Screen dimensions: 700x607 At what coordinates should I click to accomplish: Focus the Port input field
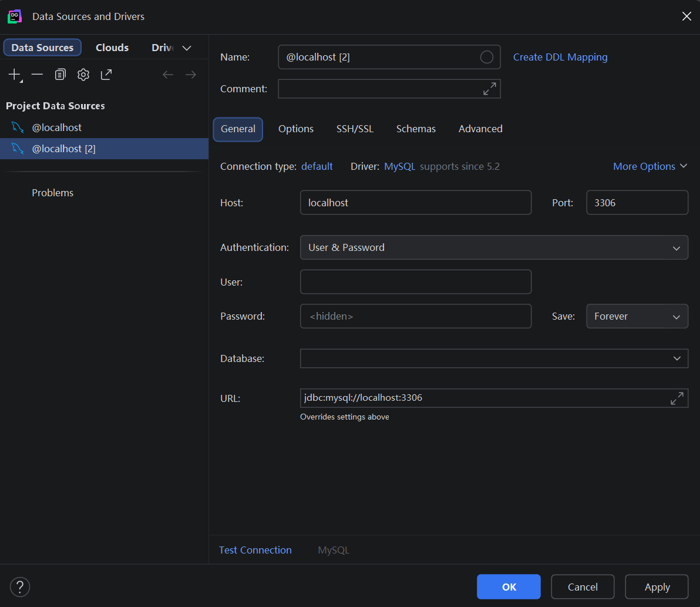(637, 203)
